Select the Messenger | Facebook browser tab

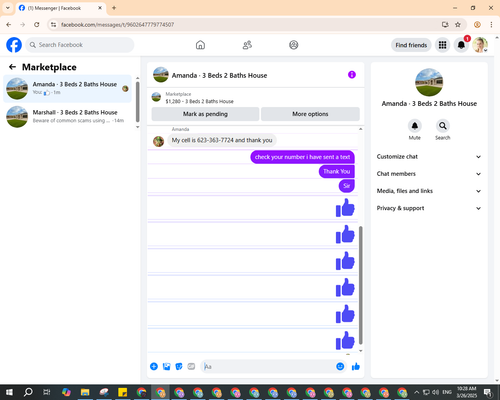(x=61, y=8)
